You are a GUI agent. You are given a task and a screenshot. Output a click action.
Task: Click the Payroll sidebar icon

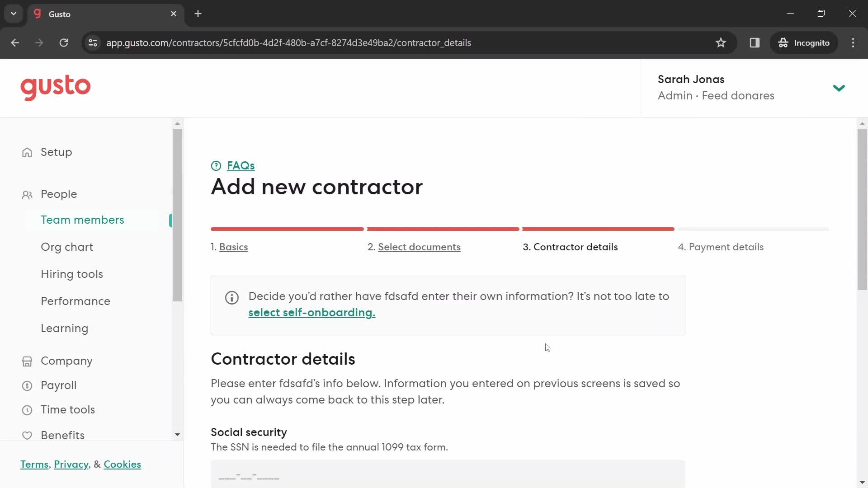pyautogui.click(x=28, y=385)
